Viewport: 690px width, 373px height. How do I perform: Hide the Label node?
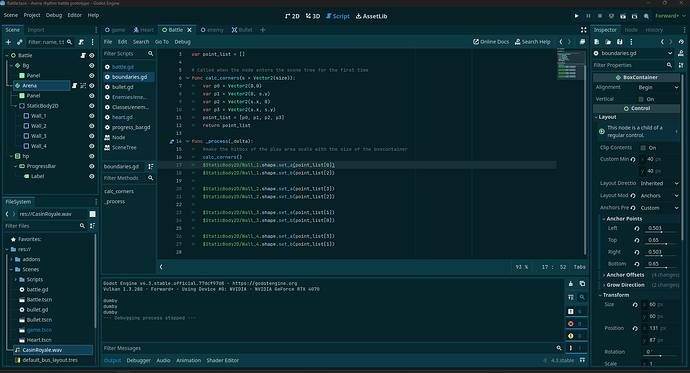click(x=92, y=176)
